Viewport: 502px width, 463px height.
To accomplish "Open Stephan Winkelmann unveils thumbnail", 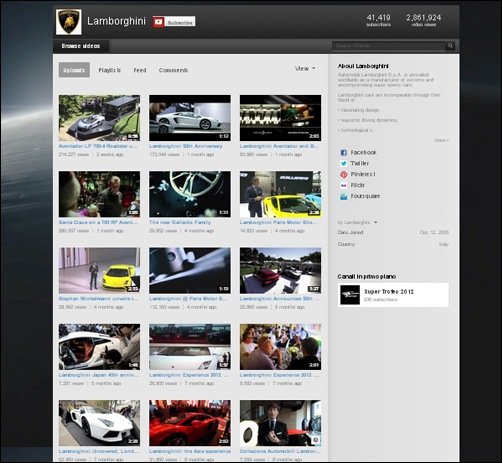I will tap(99, 271).
